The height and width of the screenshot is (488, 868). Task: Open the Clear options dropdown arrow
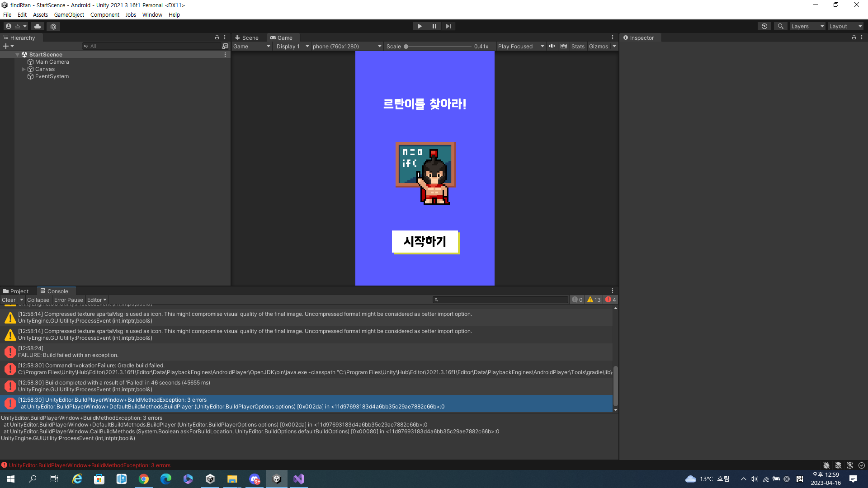click(21, 300)
